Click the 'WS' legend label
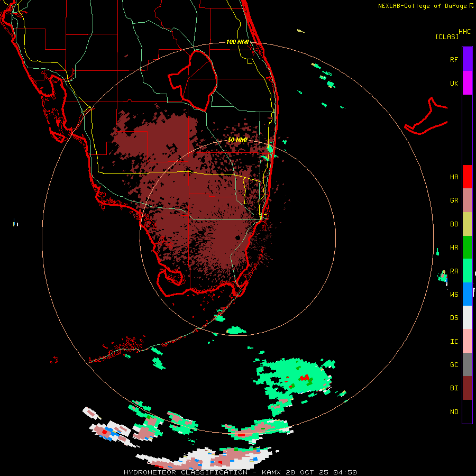Viewport: 476px width, 476px height. click(454, 294)
